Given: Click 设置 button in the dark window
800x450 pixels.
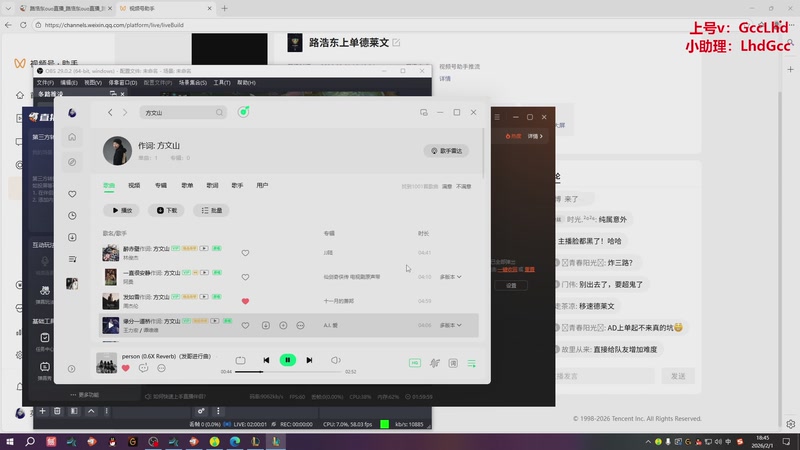Looking at the screenshot, I should coord(511,286).
